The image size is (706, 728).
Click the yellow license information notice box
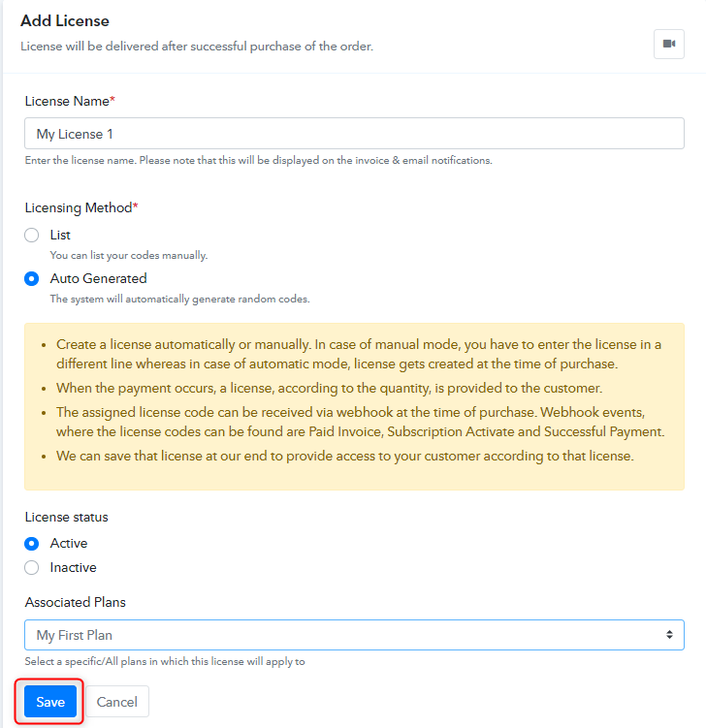click(354, 407)
